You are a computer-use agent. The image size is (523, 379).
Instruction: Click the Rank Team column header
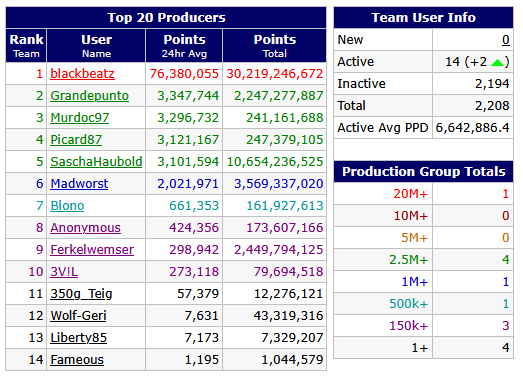(26, 45)
